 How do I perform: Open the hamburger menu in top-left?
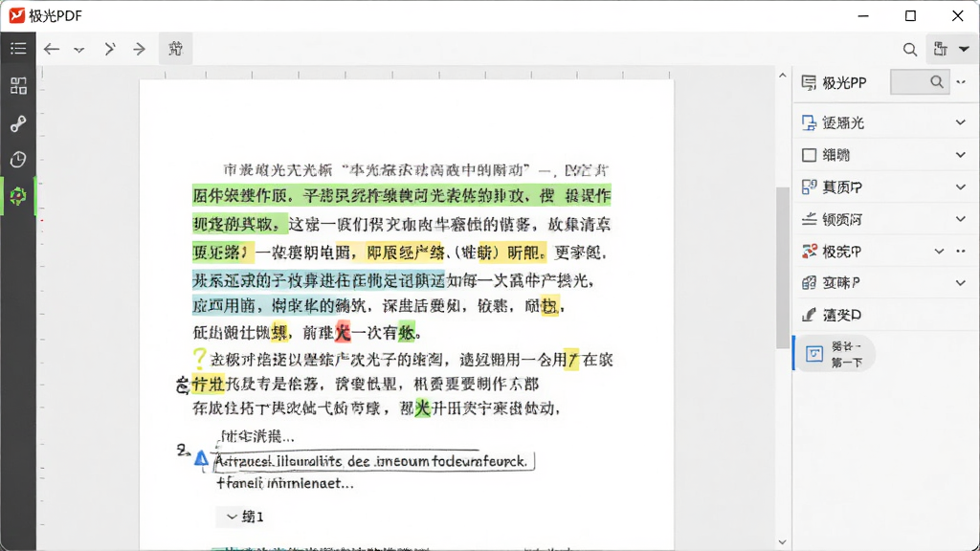click(18, 48)
